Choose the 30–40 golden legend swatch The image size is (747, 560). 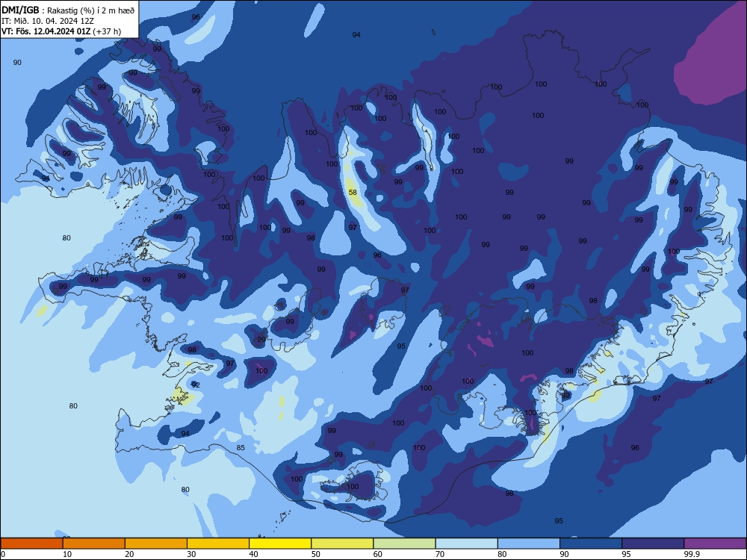pos(218,544)
